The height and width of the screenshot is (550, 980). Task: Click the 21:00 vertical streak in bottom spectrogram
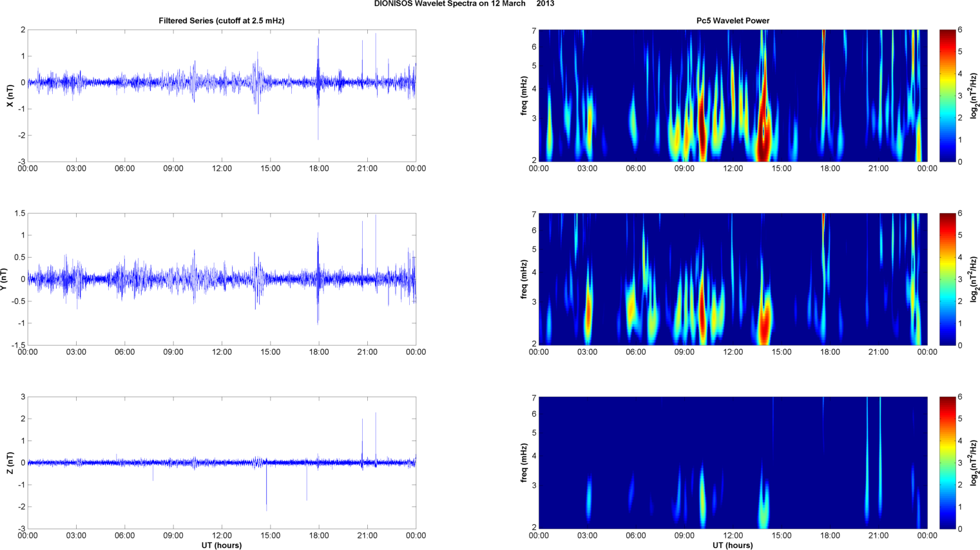(x=880, y=457)
